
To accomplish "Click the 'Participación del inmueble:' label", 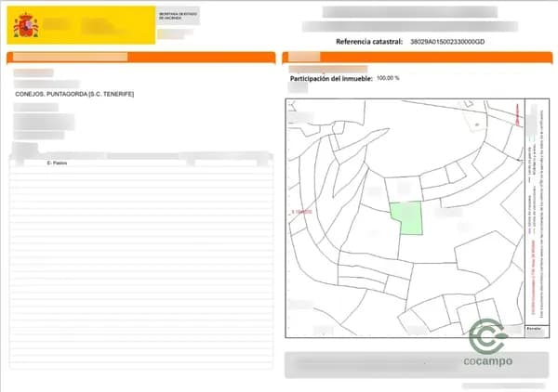I will point(330,79).
